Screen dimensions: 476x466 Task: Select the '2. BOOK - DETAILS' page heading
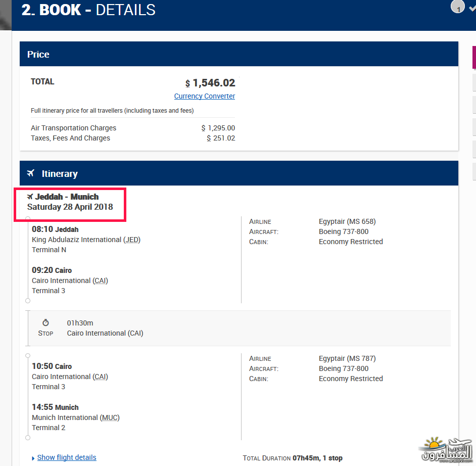pos(88,10)
